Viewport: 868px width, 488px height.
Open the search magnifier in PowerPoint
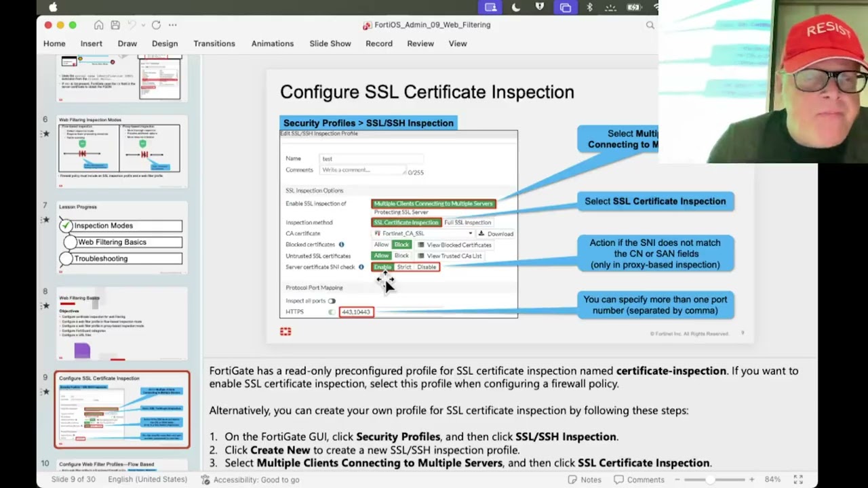[x=650, y=25]
